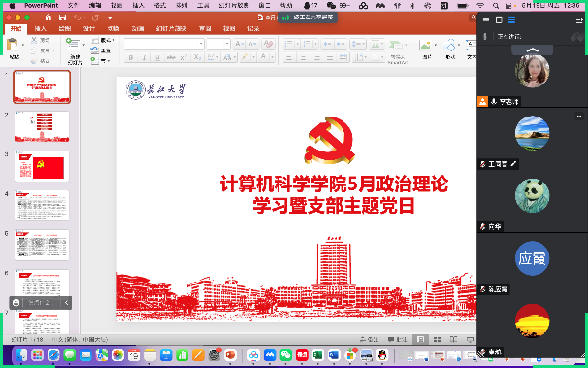This screenshot has width=588, height=368.
Task: Expand the Quick Access Toolbar arrow
Action: pos(110,18)
